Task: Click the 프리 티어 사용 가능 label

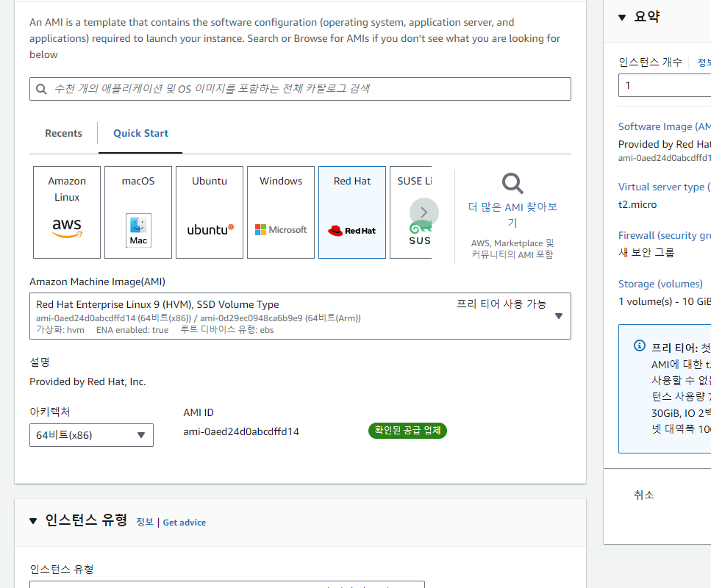Action: 501,304
